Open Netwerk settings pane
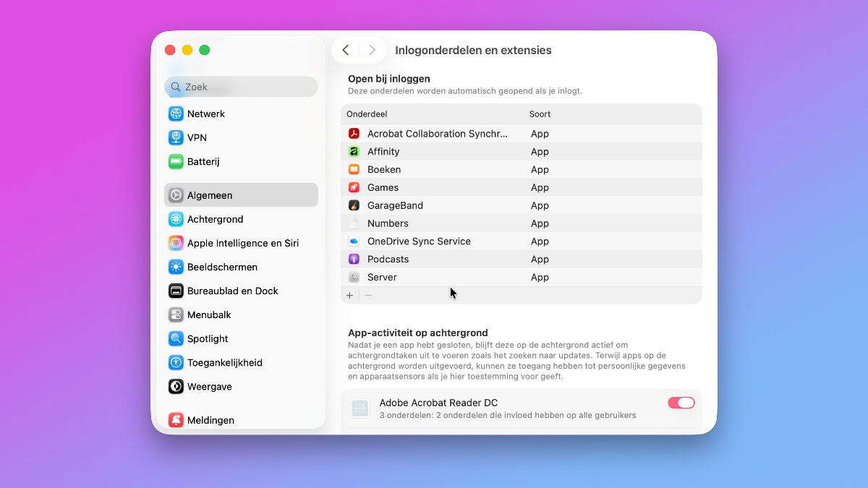Image resolution: width=868 pixels, height=488 pixels. pos(241,114)
